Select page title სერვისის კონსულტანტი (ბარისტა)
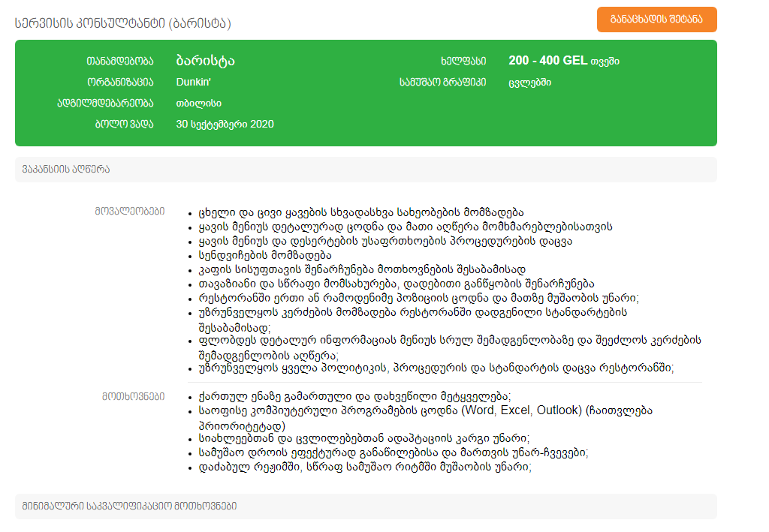This screenshot has height=532, width=769. 123,23
